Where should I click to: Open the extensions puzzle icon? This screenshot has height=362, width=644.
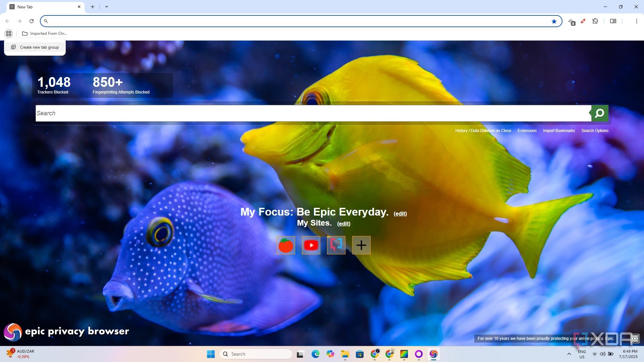tap(595, 21)
